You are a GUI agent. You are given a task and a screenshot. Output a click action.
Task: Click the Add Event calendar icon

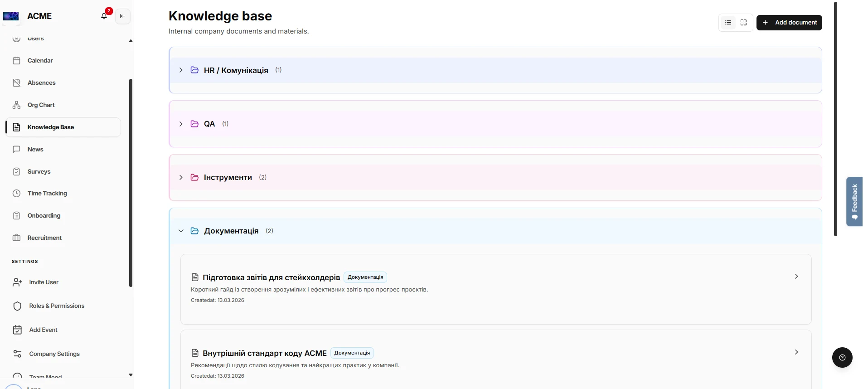17,330
